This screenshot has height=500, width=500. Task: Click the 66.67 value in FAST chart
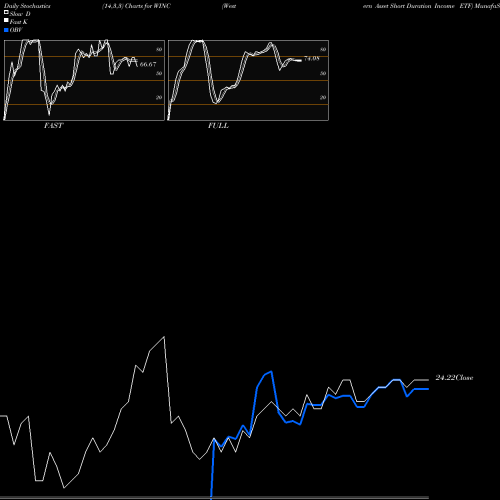tap(148, 64)
